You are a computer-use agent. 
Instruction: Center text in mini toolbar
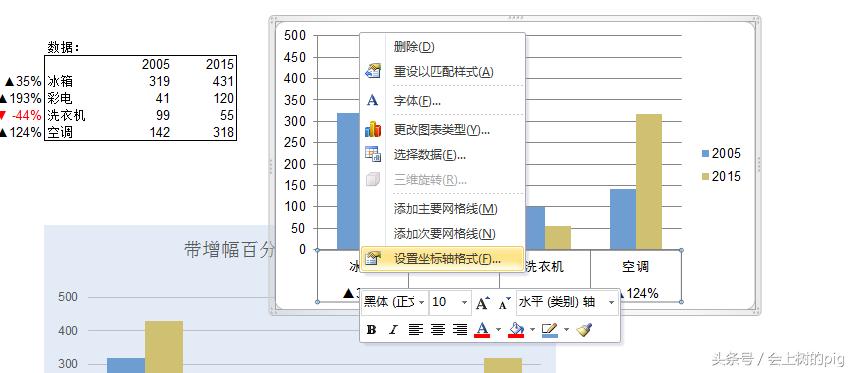(438, 329)
